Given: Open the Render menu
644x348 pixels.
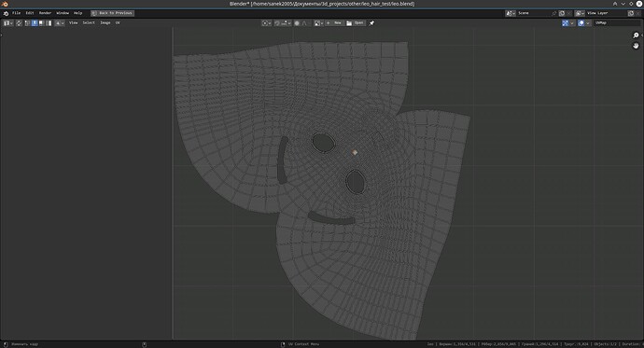Looking at the screenshot, I should coord(45,13).
